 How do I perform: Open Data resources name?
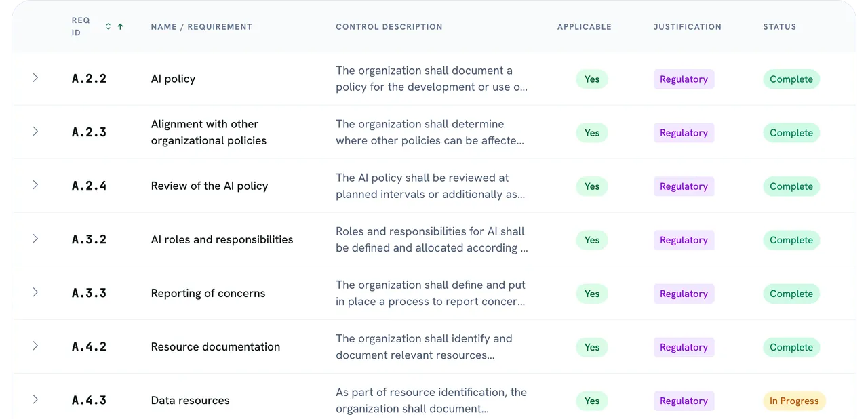click(191, 400)
